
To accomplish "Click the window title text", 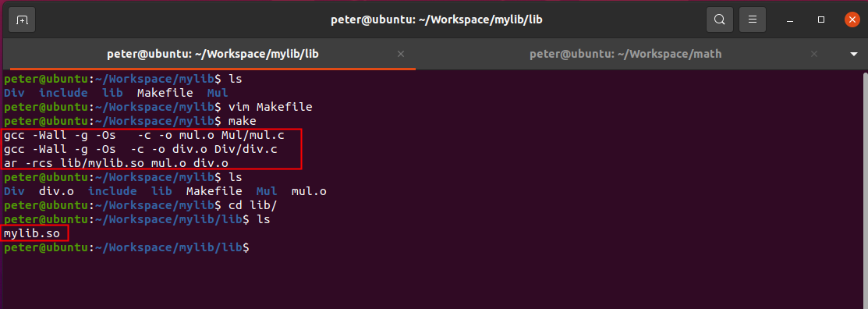I will click(436, 20).
